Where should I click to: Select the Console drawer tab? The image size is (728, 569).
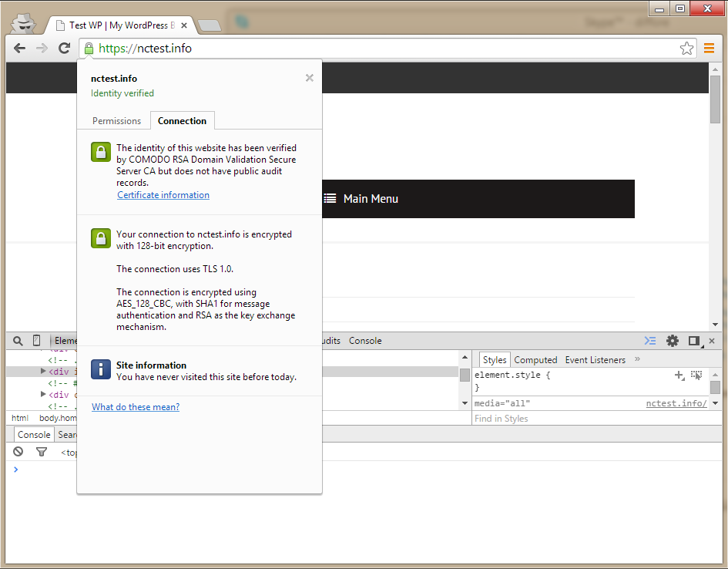point(34,435)
